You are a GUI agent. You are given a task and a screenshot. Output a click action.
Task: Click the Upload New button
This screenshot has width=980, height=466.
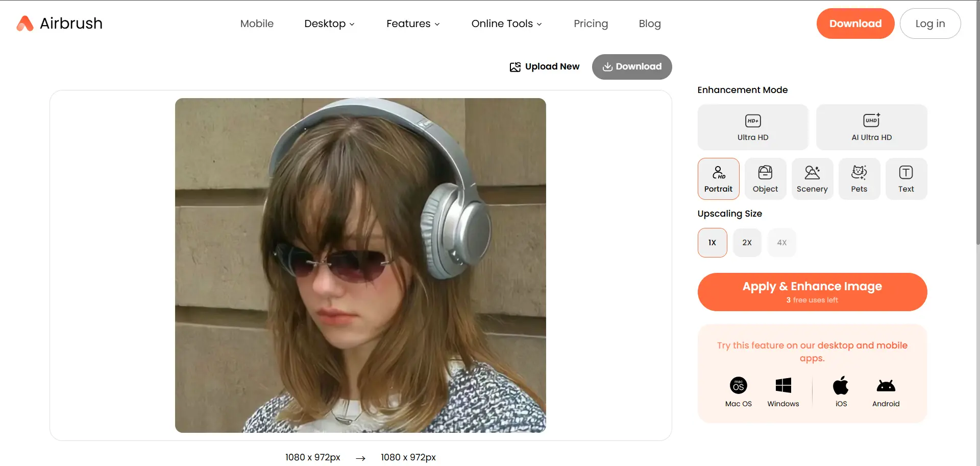(544, 67)
